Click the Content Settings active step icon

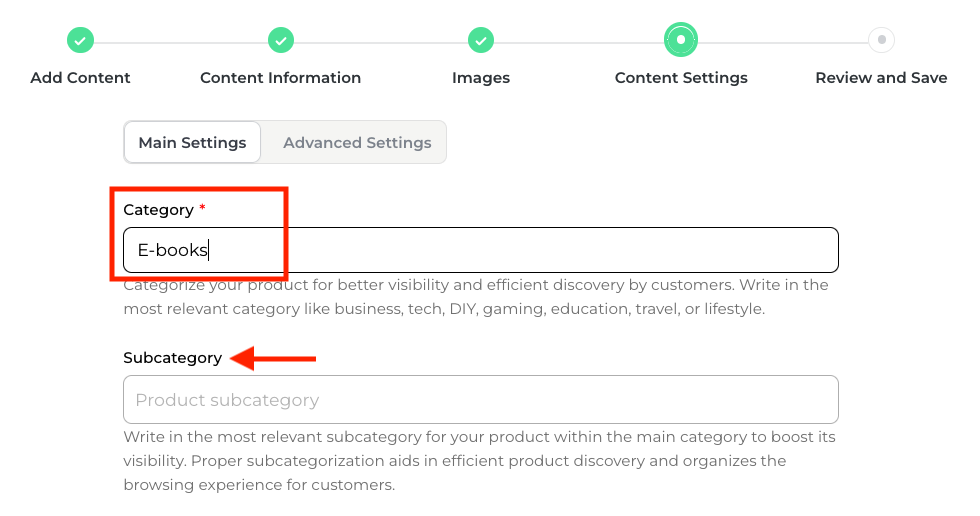pos(681,40)
